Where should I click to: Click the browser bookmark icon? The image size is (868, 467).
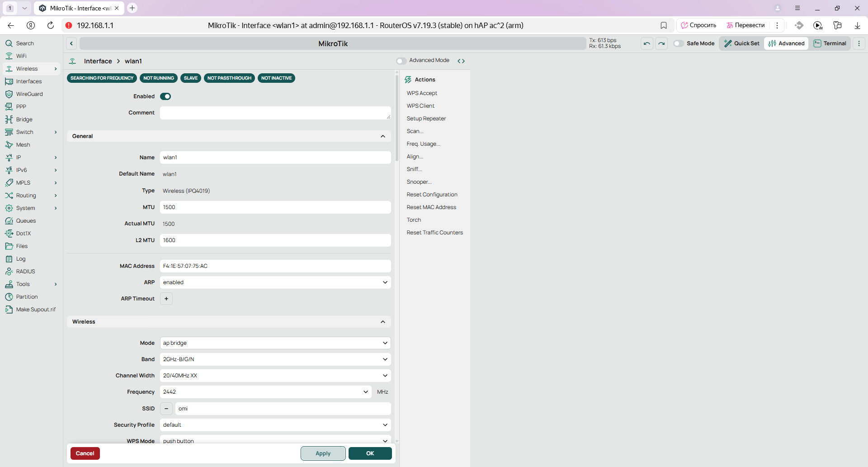664,25
